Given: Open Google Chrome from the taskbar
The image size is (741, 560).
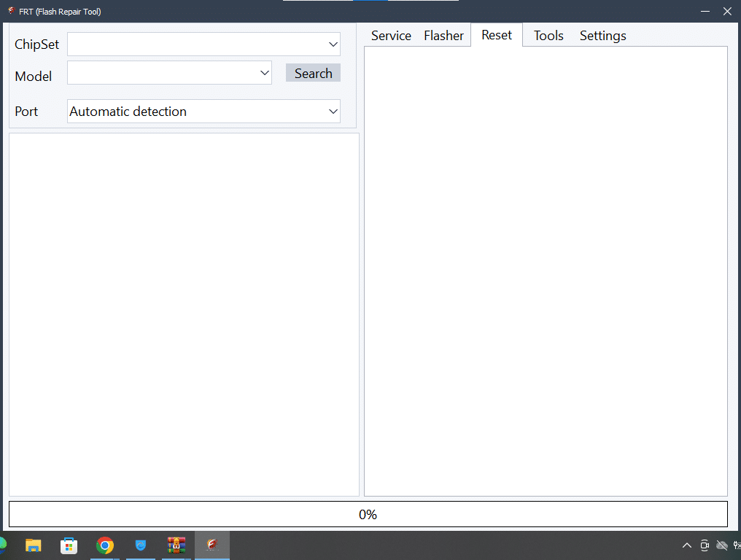Looking at the screenshot, I should (x=105, y=545).
